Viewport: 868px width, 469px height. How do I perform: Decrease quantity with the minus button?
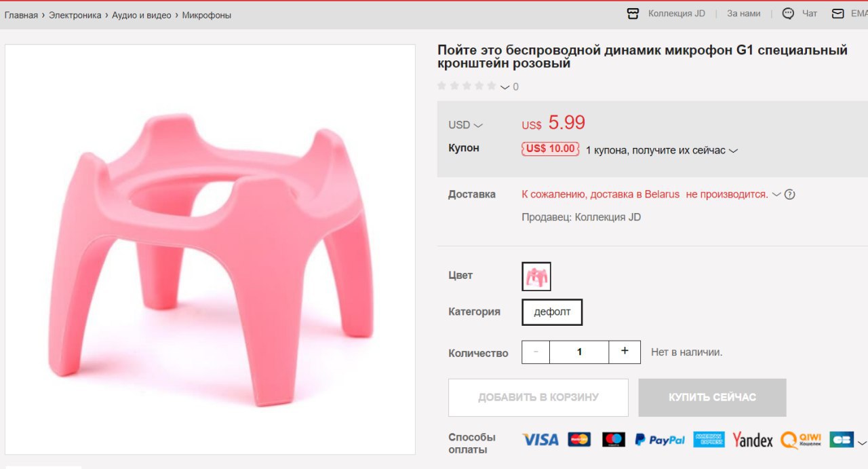click(536, 352)
